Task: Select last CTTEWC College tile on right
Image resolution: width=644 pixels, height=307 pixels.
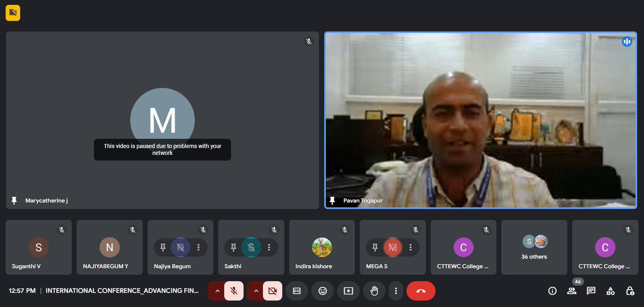Action: click(605, 247)
